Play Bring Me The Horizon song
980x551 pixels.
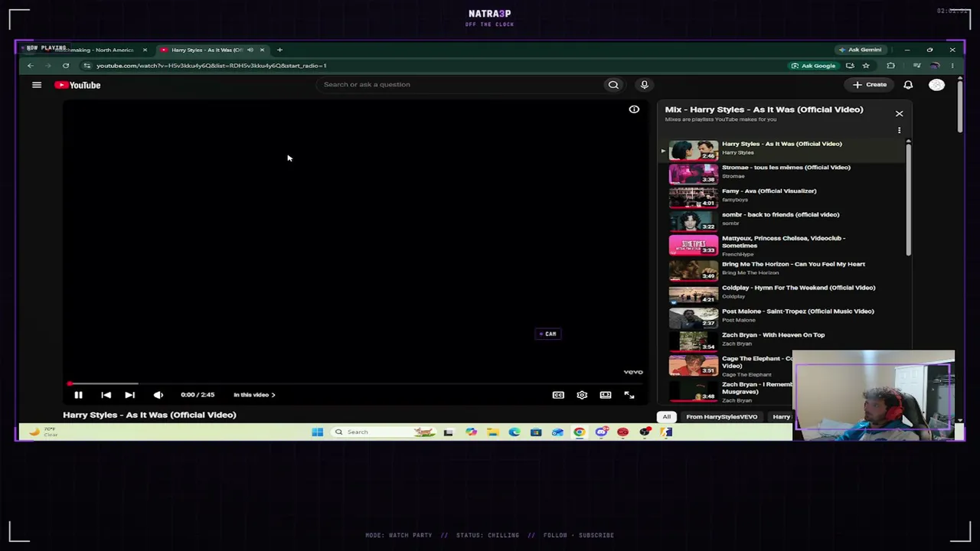click(793, 264)
